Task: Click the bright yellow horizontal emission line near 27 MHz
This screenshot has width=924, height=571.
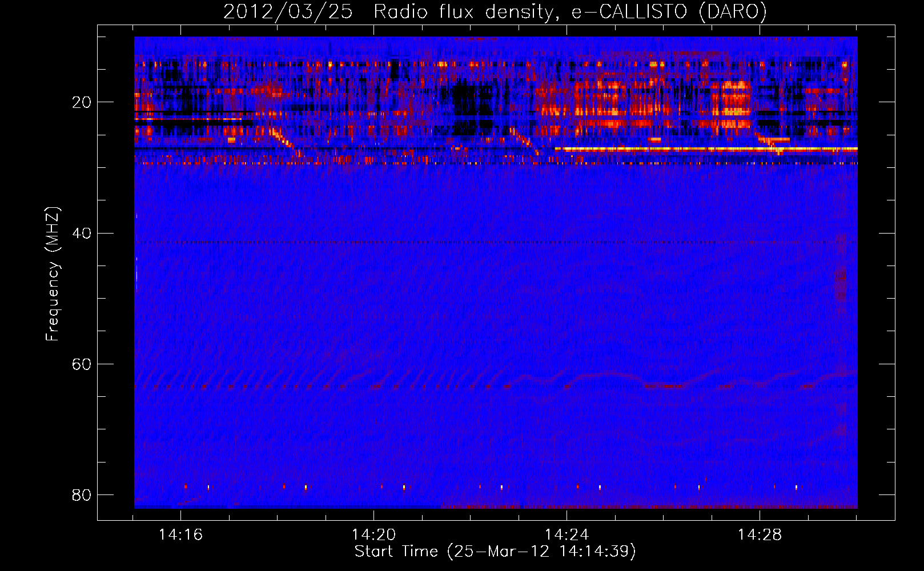Action: (706, 148)
